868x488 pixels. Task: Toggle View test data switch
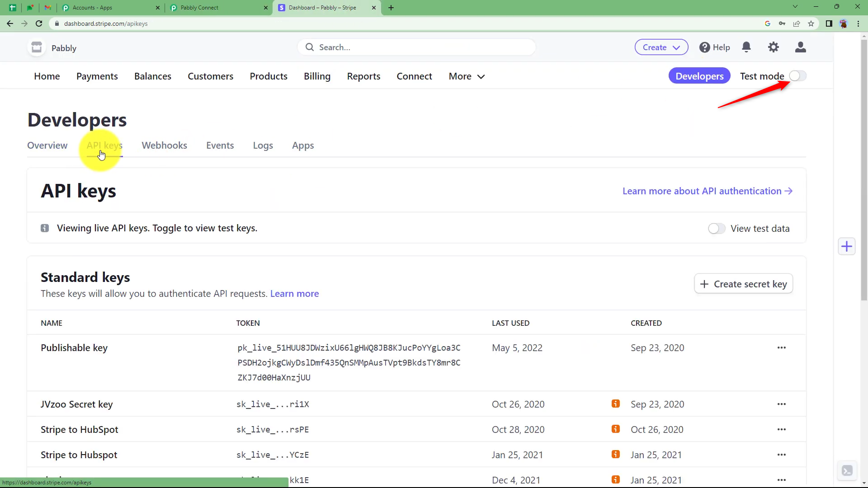tap(717, 229)
